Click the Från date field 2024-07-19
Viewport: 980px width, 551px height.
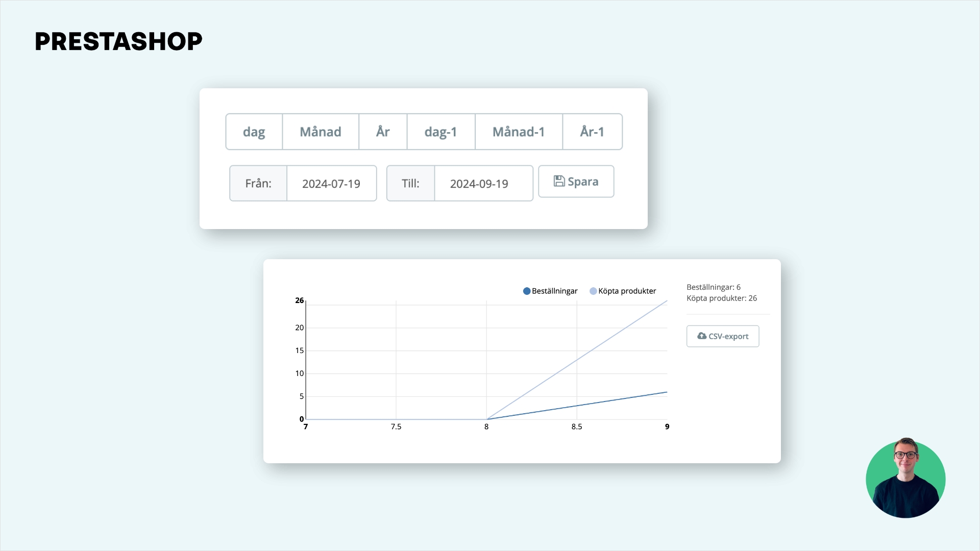[332, 184]
